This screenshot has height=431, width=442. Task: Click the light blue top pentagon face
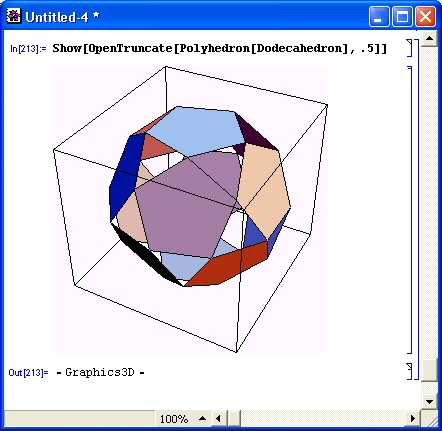(197, 131)
